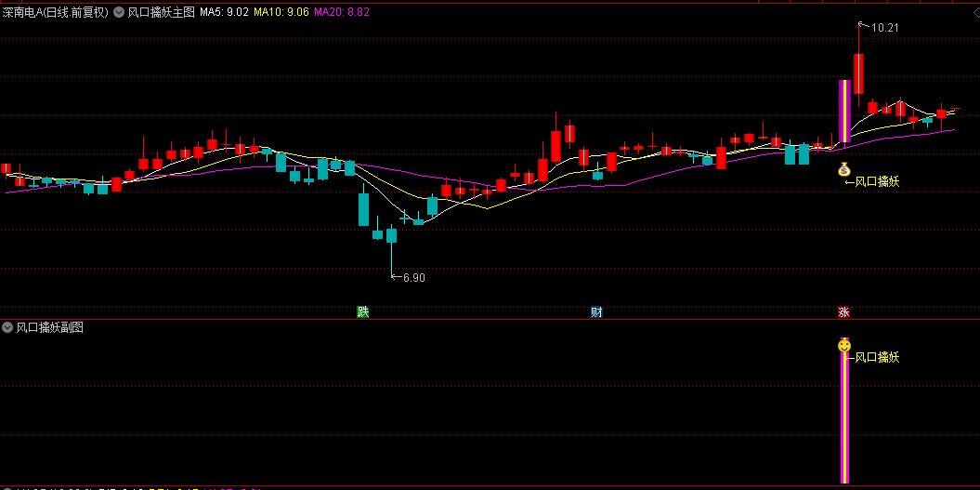980x490 pixels.
Task: Click the money bag signal icon
Action: click(844, 169)
